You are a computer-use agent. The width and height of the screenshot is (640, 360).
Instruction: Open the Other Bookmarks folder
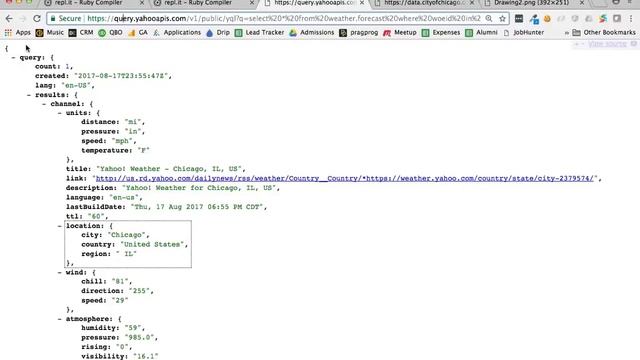click(x=604, y=33)
